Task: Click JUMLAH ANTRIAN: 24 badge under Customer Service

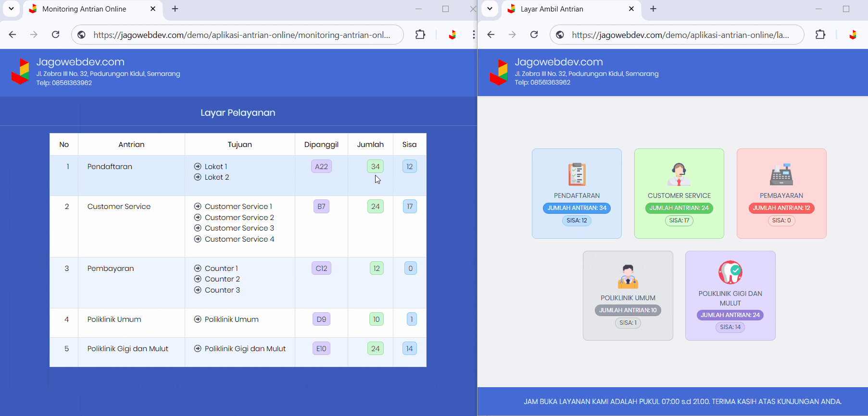Action: [679, 208]
